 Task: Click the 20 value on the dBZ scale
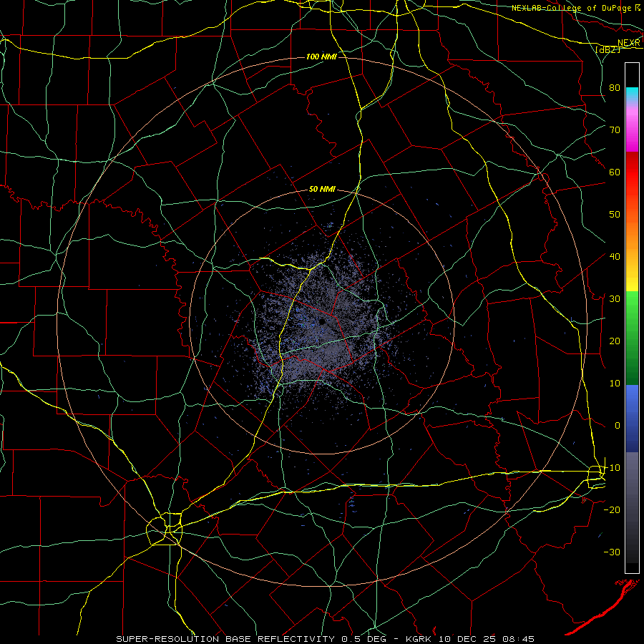coord(615,341)
